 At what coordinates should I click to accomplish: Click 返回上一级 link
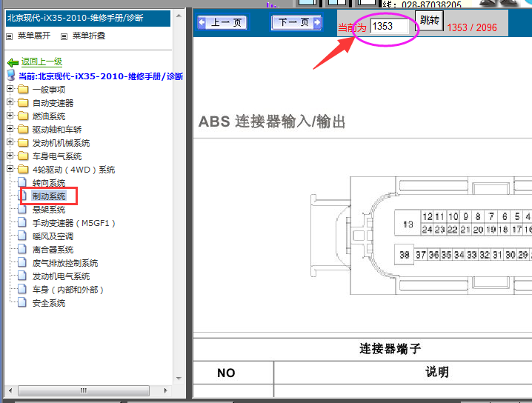(x=41, y=61)
